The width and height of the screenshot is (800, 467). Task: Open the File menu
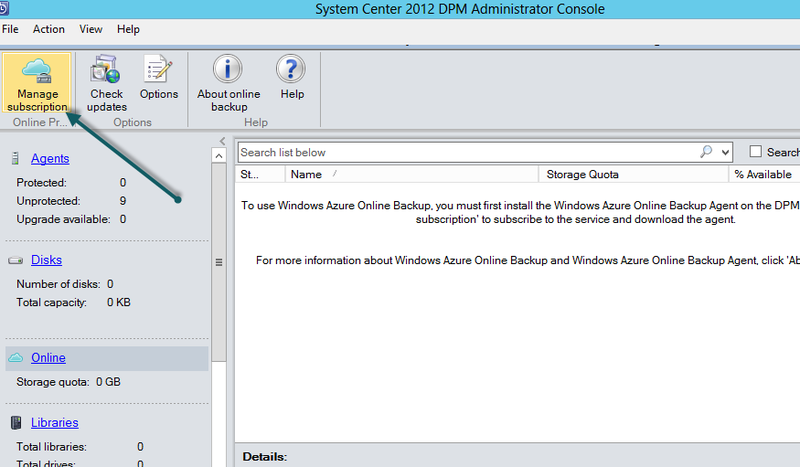pyautogui.click(x=10, y=29)
